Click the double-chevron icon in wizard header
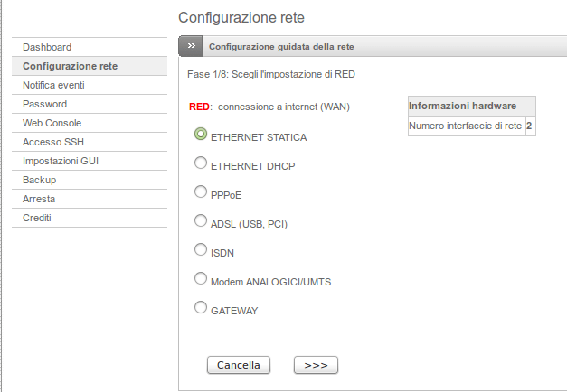Screen dimensions: 567x392 coord(191,46)
